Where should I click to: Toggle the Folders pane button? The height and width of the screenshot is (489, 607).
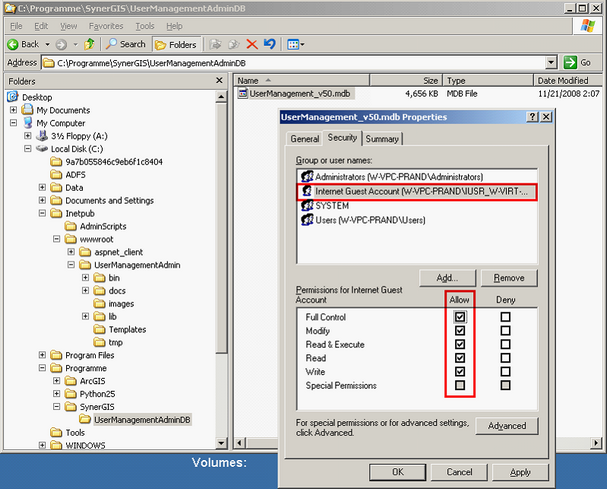pos(177,45)
